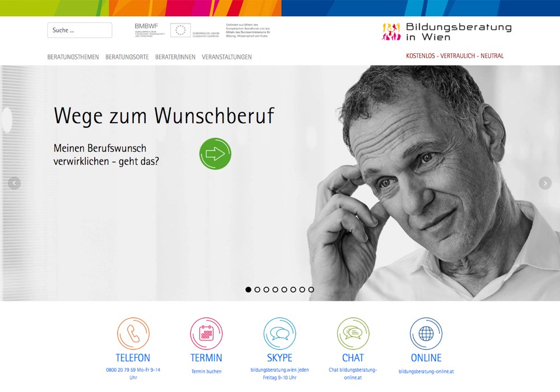Select the Skype speech bubbles icon
560x392 pixels.
[279, 333]
